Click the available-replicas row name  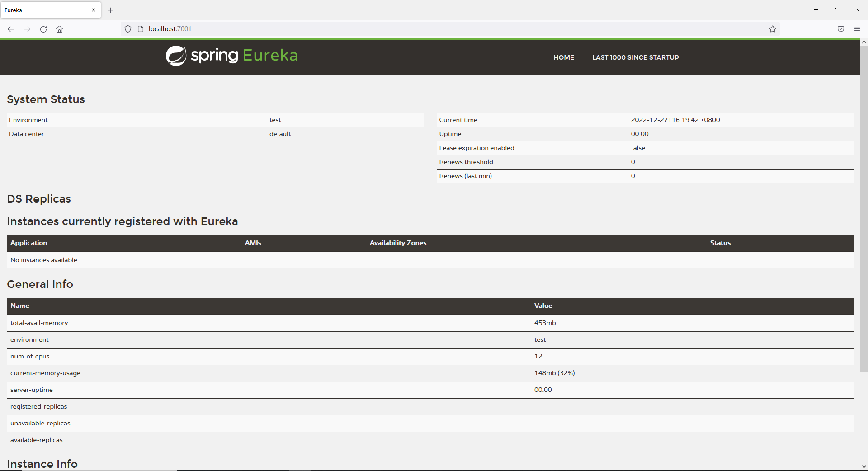coord(36,440)
